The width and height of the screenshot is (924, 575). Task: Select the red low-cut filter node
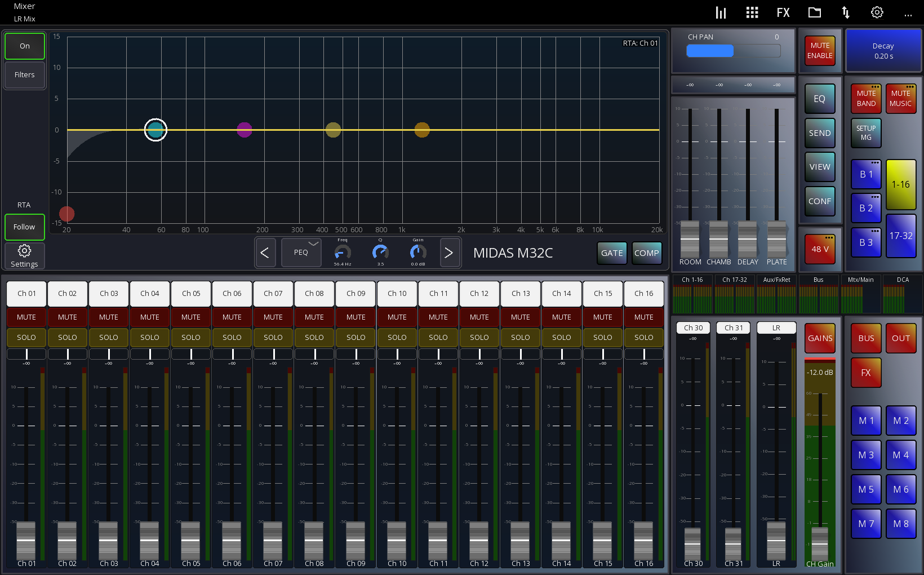tap(66, 214)
